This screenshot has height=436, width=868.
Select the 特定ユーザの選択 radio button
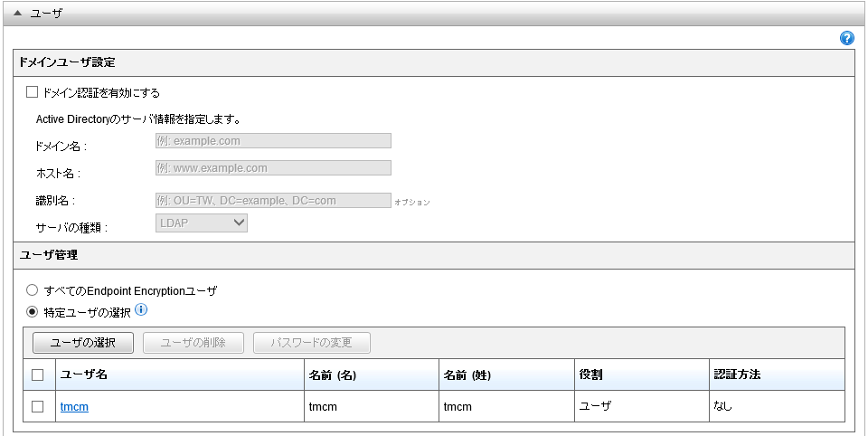coord(33,313)
